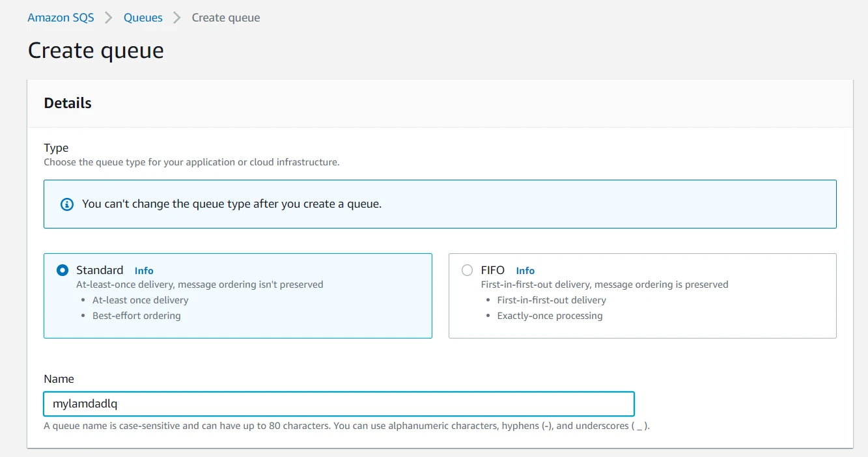Open the Info link beside FIFO

[x=525, y=271]
